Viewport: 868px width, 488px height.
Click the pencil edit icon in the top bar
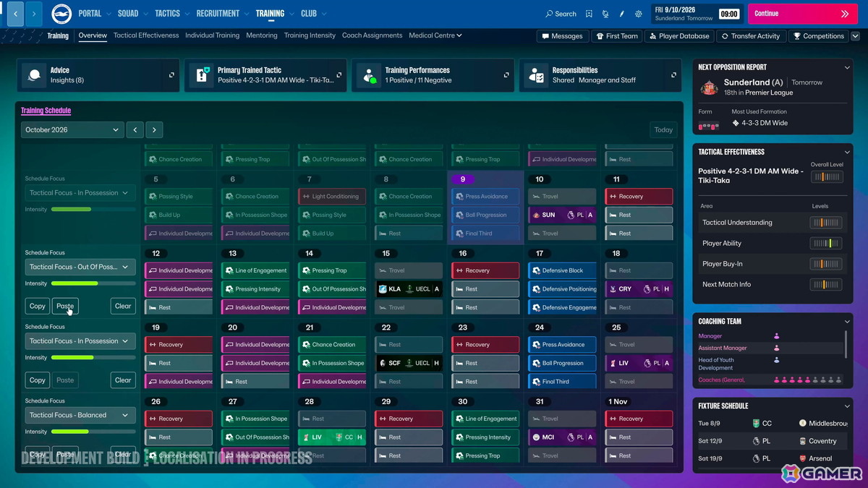622,14
